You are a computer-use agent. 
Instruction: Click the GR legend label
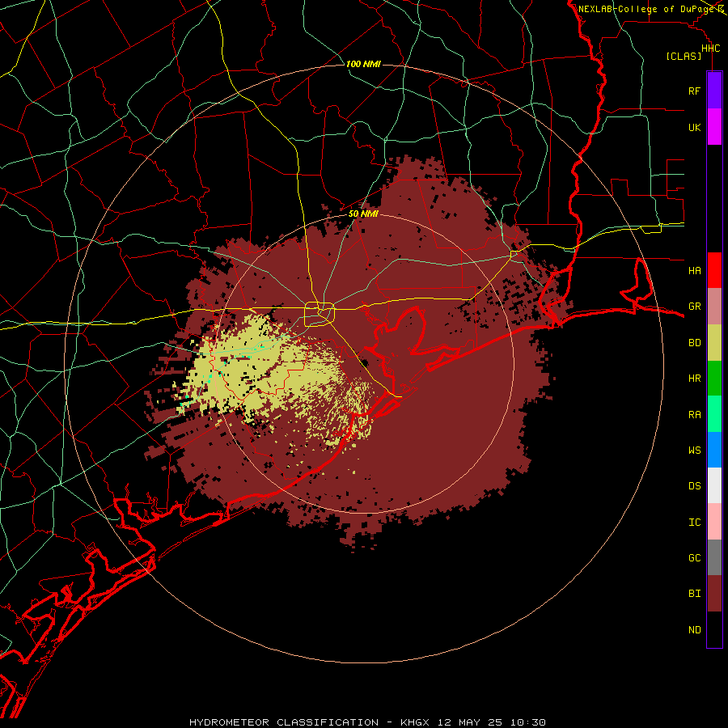(x=694, y=307)
